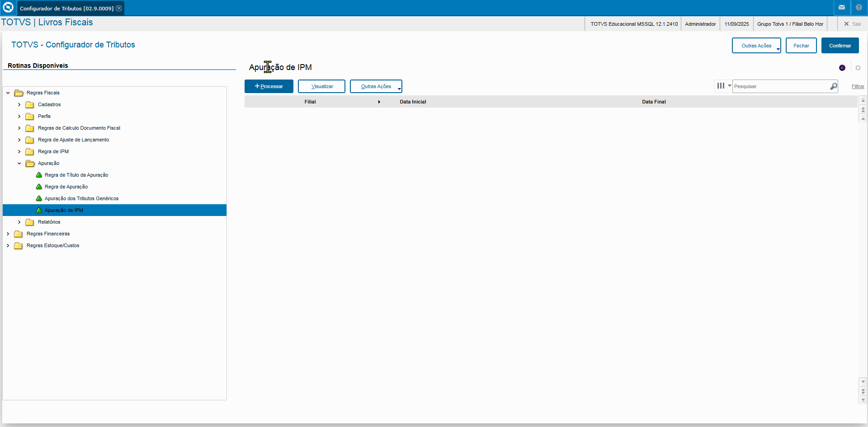Jump to last record using bottom arrow
Image resolution: width=868 pixels, height=427 pixels.
(x=863, y=400)
